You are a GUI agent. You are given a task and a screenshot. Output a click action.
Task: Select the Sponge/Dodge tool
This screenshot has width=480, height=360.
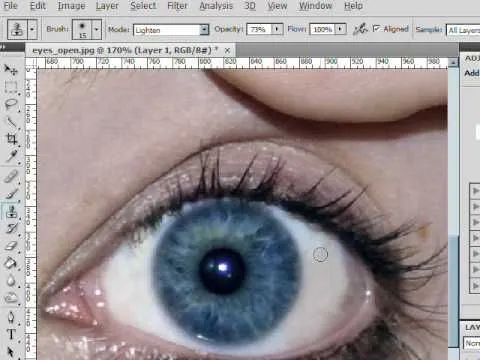11,298
